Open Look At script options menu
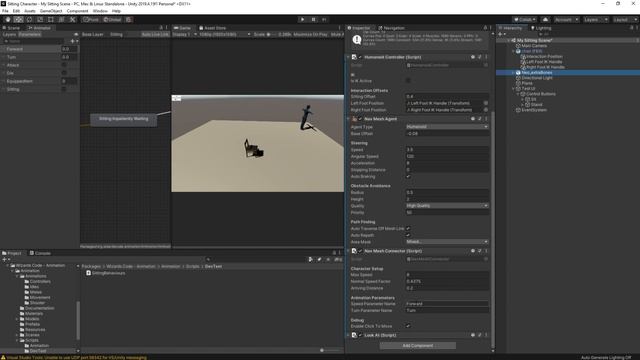The width and height of the screenshot is (640, 360). [486, 335]
